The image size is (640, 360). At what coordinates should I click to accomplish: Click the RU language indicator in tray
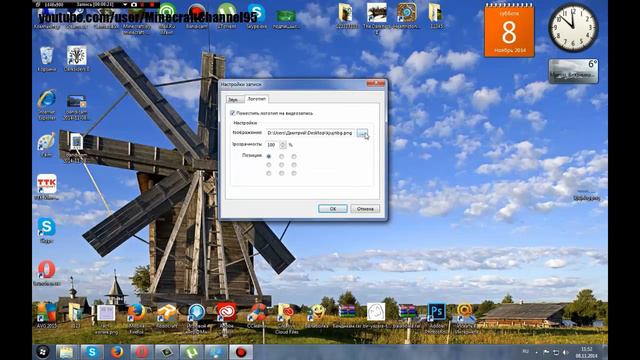pos(526,351)
